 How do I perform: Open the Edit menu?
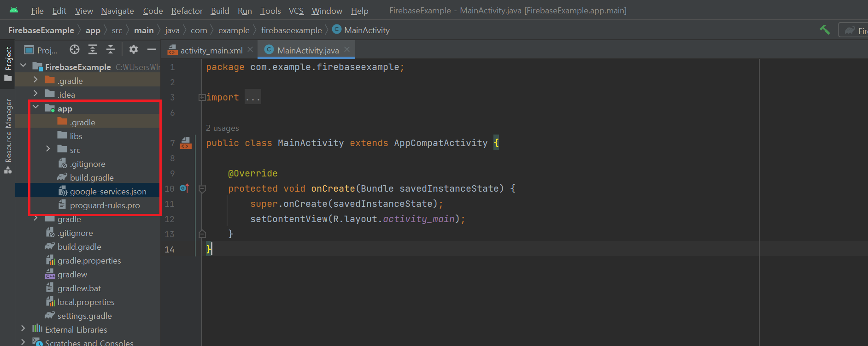(59, 11)
